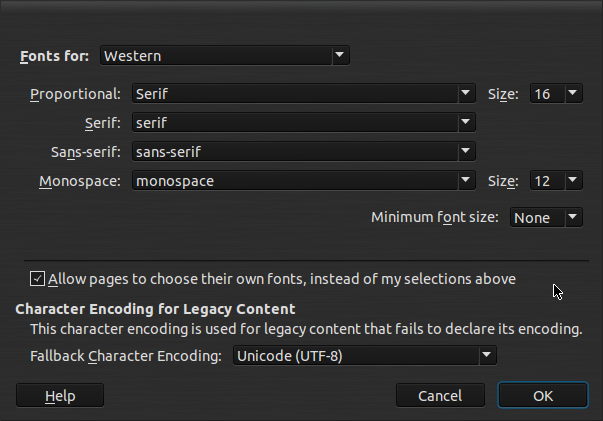Open the Minimum font size dropdown
Viewport: 603px width, 421px height.
(x=545, y=218)
